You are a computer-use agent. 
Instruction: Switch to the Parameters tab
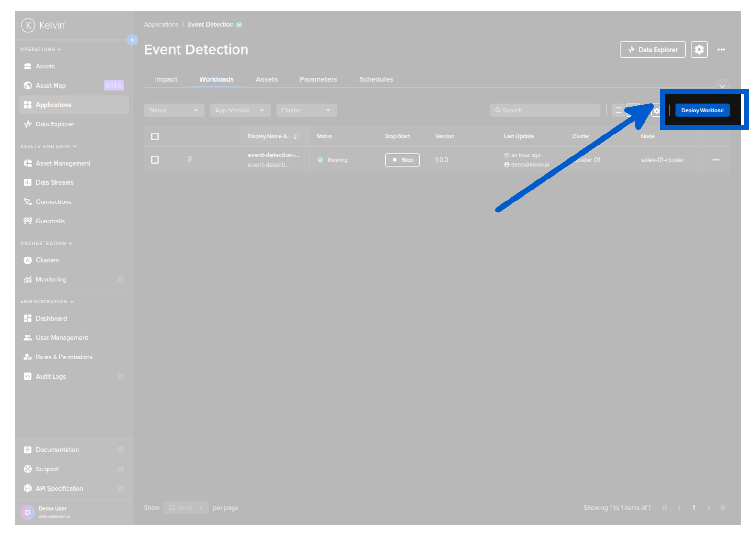coord(318,79)
